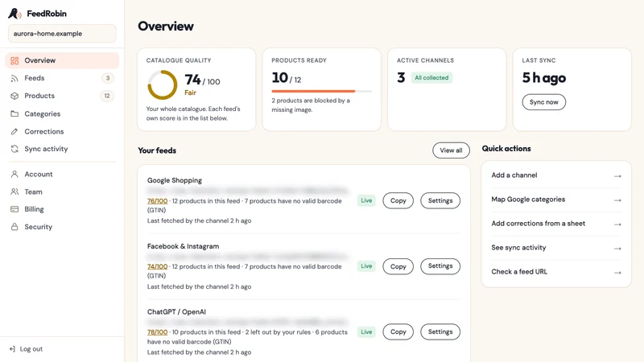The height and width of the screenshot is (362, 644).
Task: Open the Team page
Action: [62, 191]
